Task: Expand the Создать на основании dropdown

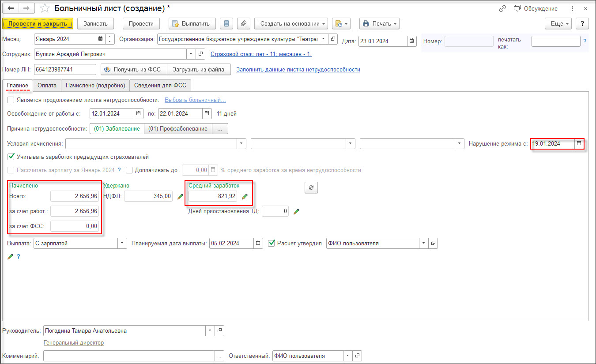Action: 291,23
